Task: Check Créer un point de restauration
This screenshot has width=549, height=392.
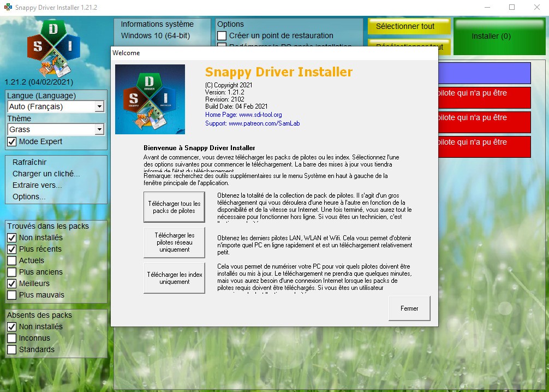Action: [x=222, y=35]
